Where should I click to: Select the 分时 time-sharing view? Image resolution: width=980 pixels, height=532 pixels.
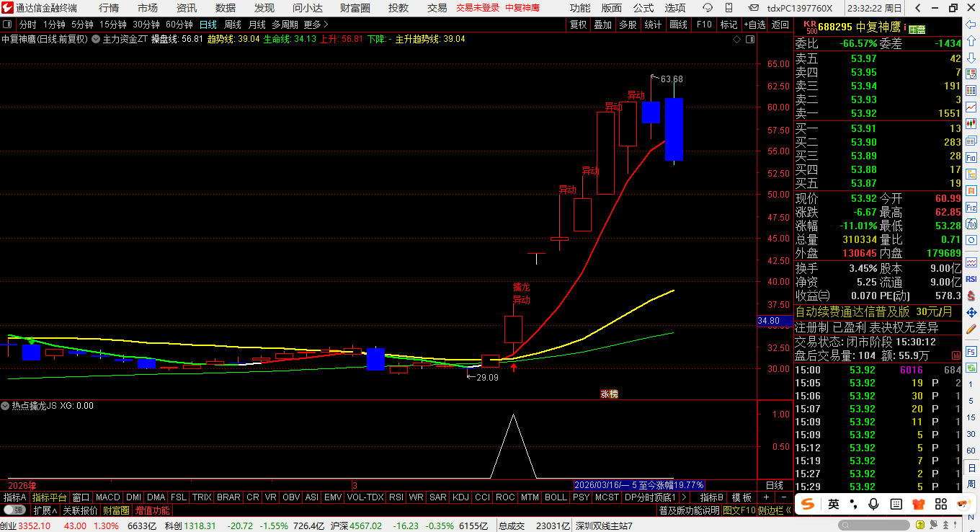[27, 25]
